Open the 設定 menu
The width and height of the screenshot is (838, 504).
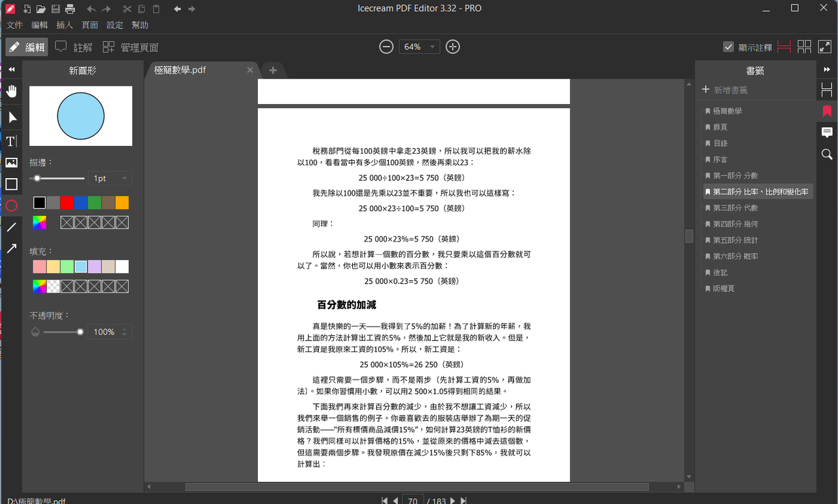coord(115,25)
